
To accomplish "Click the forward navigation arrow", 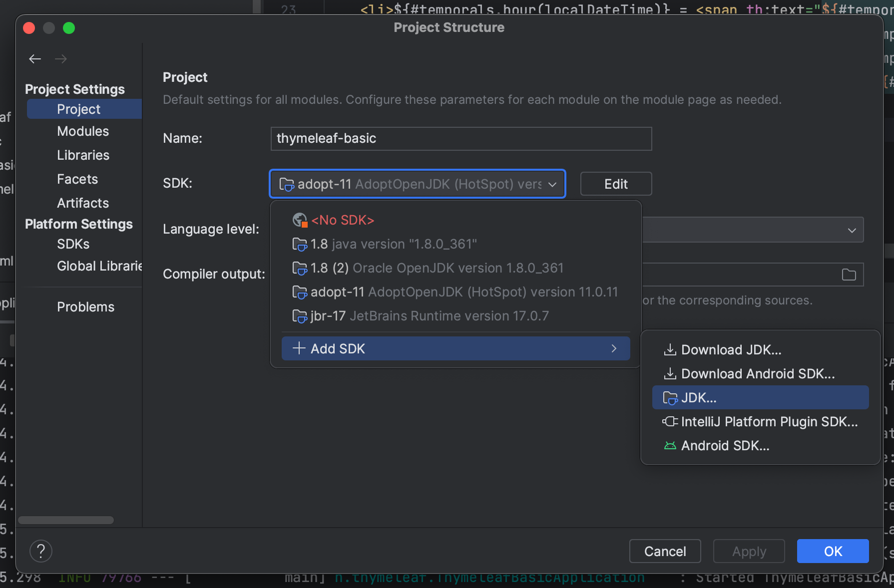I will [61, 59].
